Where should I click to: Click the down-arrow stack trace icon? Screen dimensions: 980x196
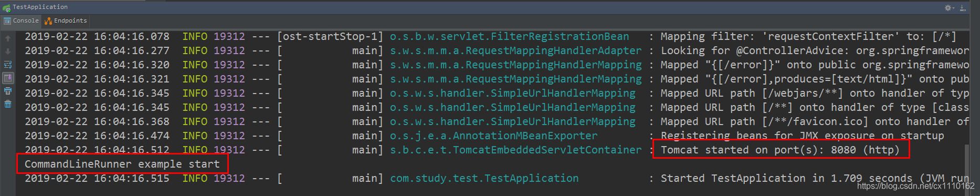coord(8,51)
